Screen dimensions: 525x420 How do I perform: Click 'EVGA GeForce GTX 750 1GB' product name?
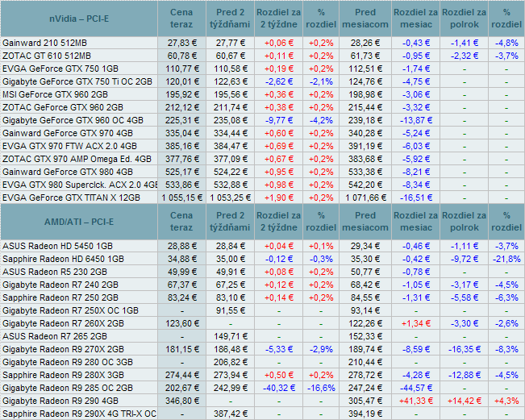(60, 69)
